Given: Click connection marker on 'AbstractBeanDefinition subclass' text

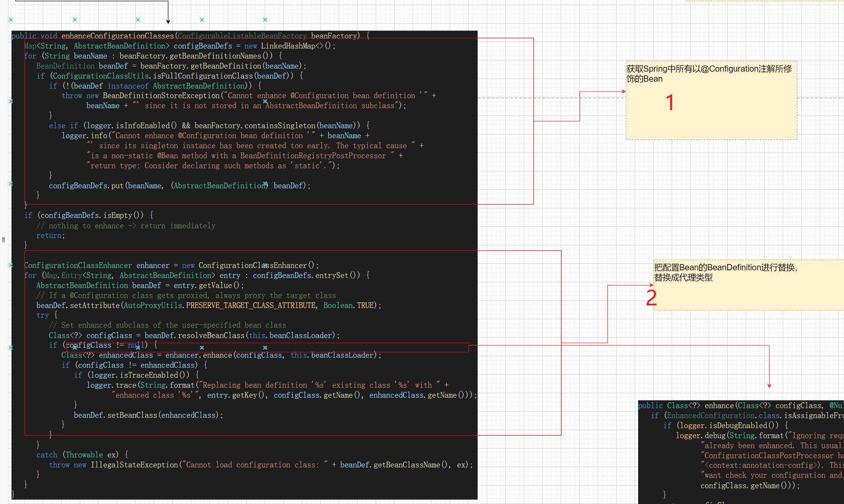Looking at the screenshot, I should click(x=265, y=101).
